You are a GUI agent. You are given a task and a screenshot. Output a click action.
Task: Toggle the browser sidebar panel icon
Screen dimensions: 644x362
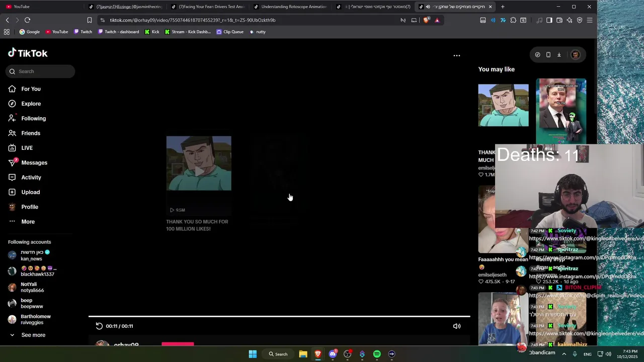[549, 20]
